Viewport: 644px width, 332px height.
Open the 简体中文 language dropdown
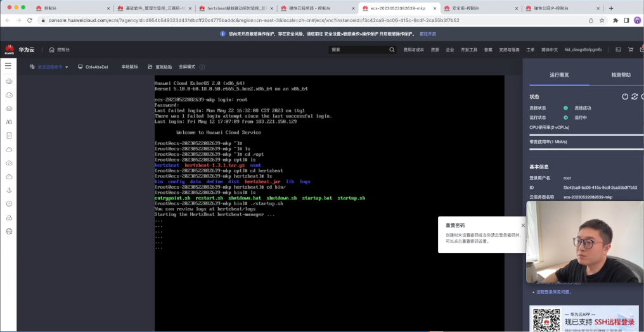tap(550, 49)
